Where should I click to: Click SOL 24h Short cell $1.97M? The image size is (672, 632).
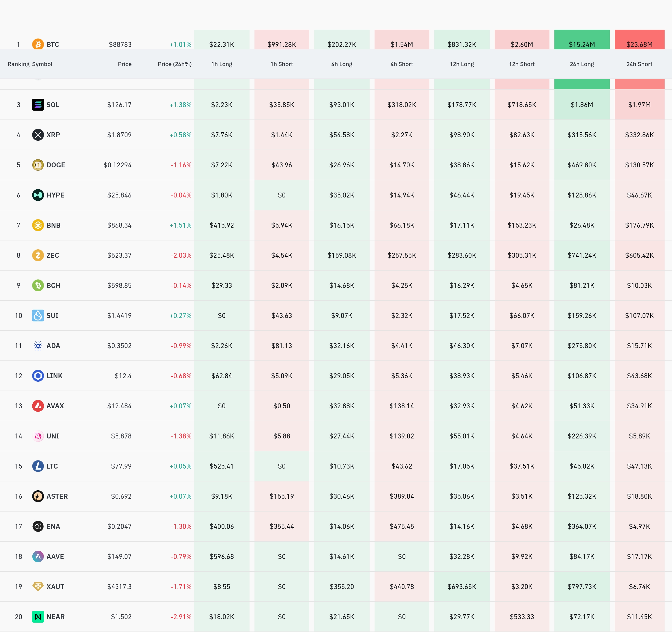639,105
